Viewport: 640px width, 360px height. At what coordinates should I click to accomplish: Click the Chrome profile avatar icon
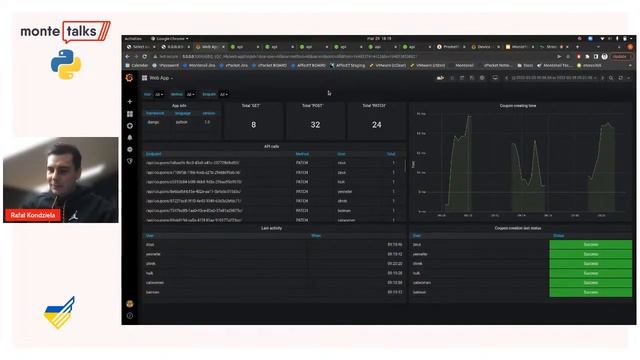pos(604,56)
